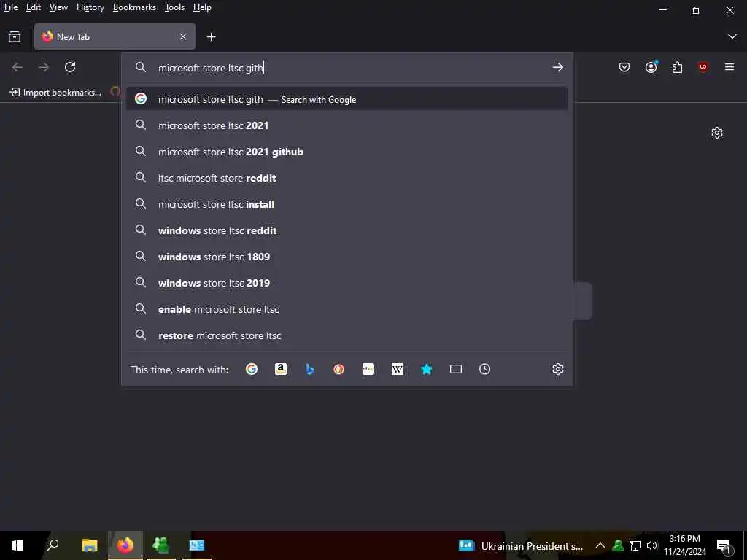This screenshot has height=560, width=747.
Task: Select suggestion 'microsoft store ltsc install'
Action: (x=347, y=204)
